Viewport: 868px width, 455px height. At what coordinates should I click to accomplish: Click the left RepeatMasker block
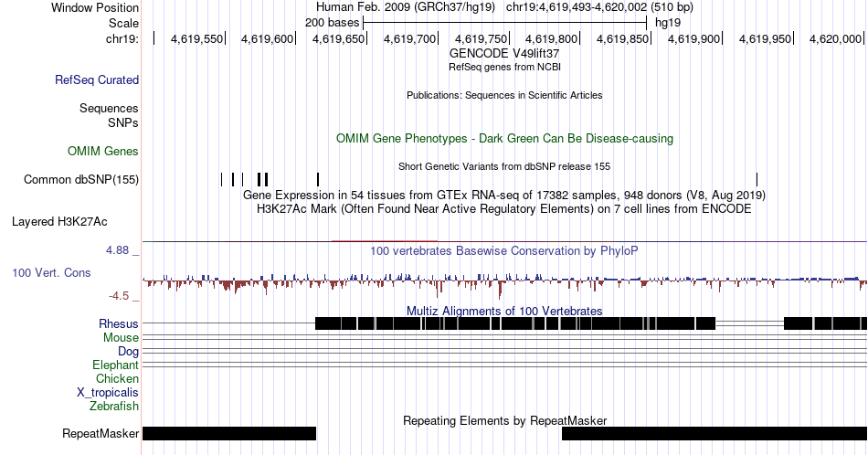pos(229,433)
